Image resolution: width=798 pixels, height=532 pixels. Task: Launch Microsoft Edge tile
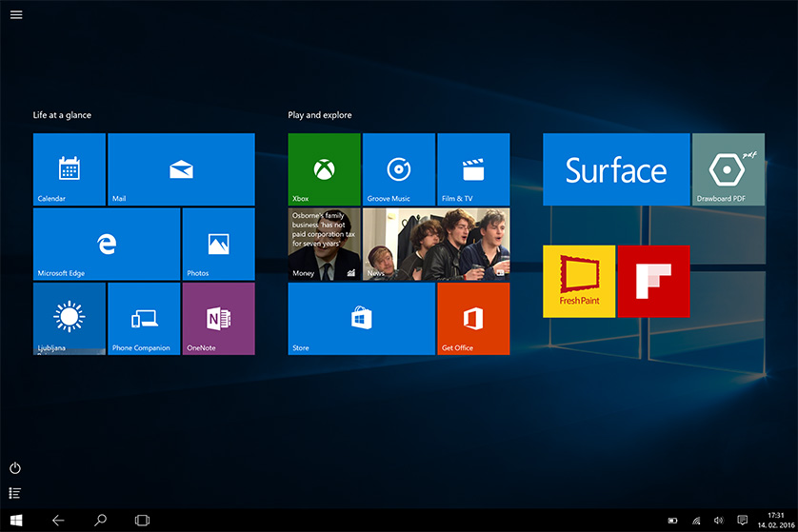(x=107, y=245)
